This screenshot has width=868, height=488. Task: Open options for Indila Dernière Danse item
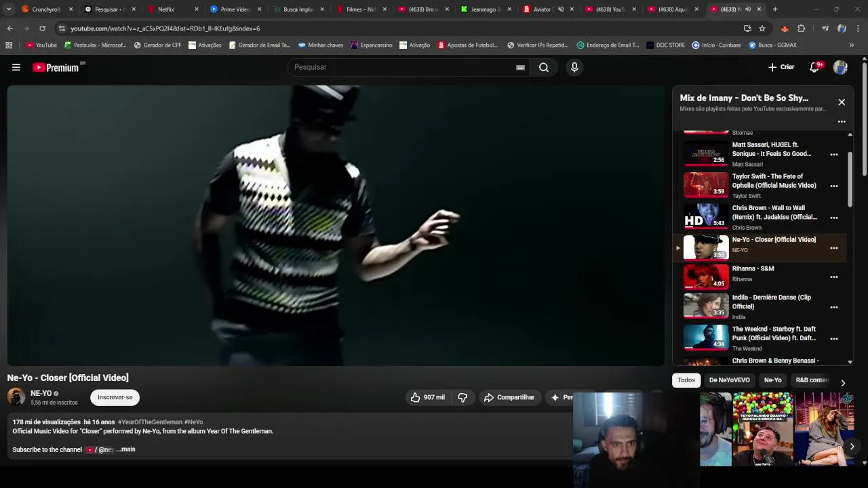tap(834, 307)
